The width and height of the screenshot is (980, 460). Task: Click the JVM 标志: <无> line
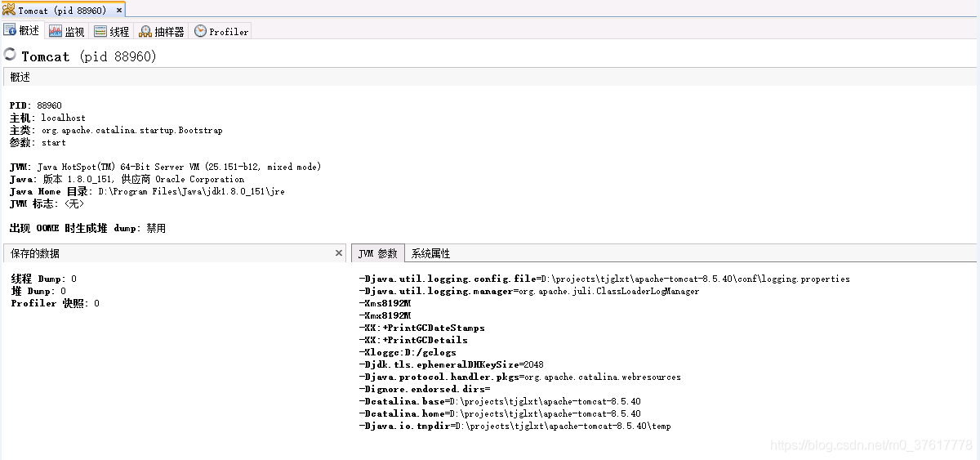click(47, 203)
